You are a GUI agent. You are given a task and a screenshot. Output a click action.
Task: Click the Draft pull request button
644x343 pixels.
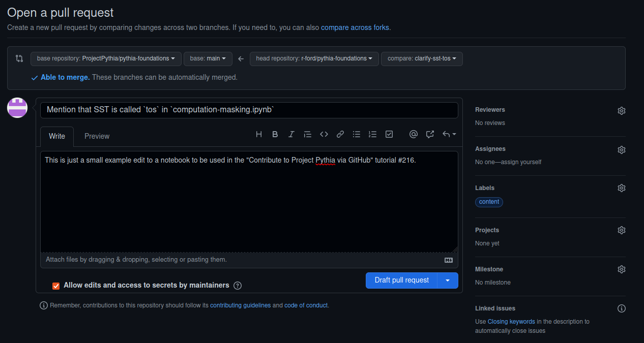point(401,280)
